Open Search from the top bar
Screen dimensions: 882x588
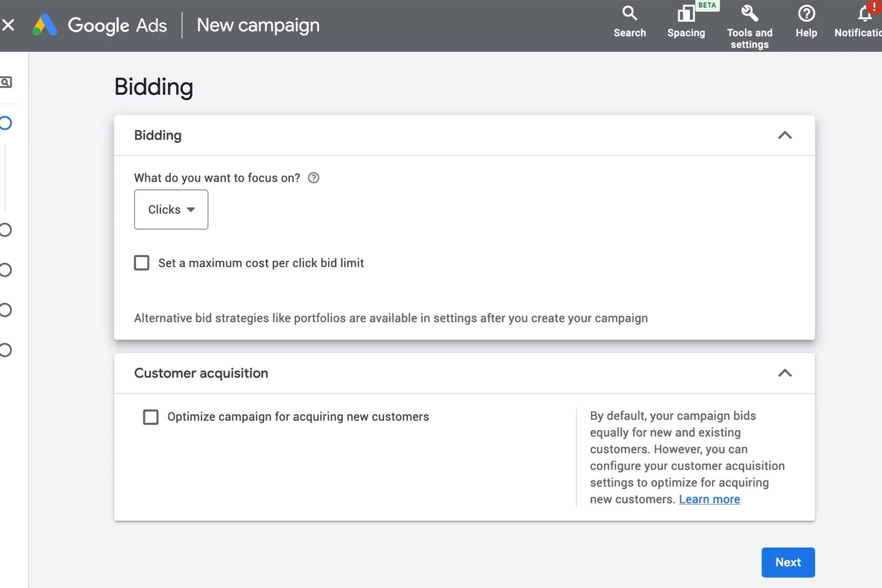[x=630, y=22]
